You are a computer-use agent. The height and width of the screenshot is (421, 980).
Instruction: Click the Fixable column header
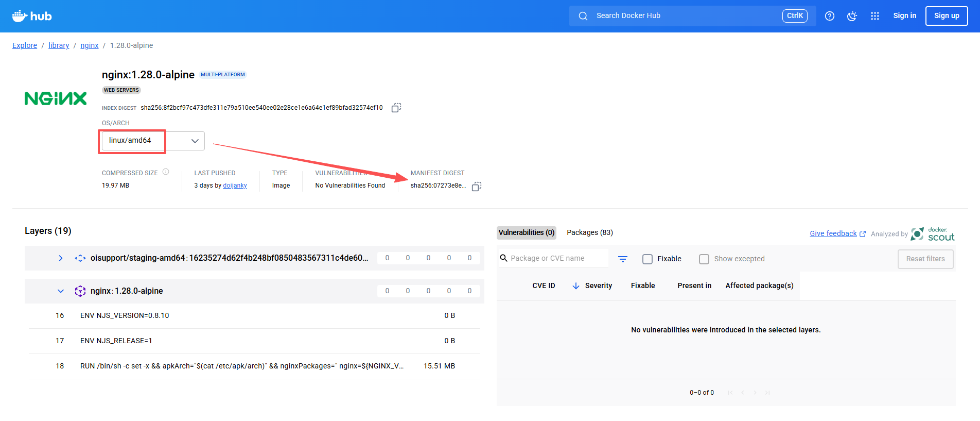coord(643,286)
